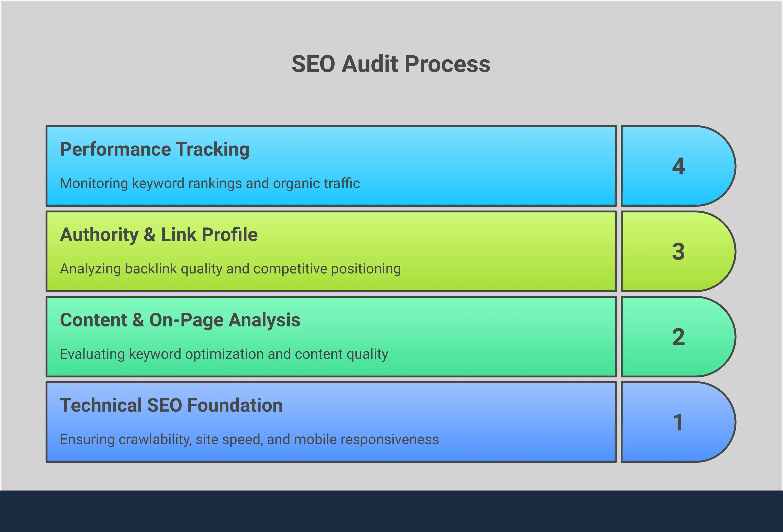The width and height of the screenshot is (783, 532).
Task: Open the Authority & Link Profile section
Action: point(158,235)
